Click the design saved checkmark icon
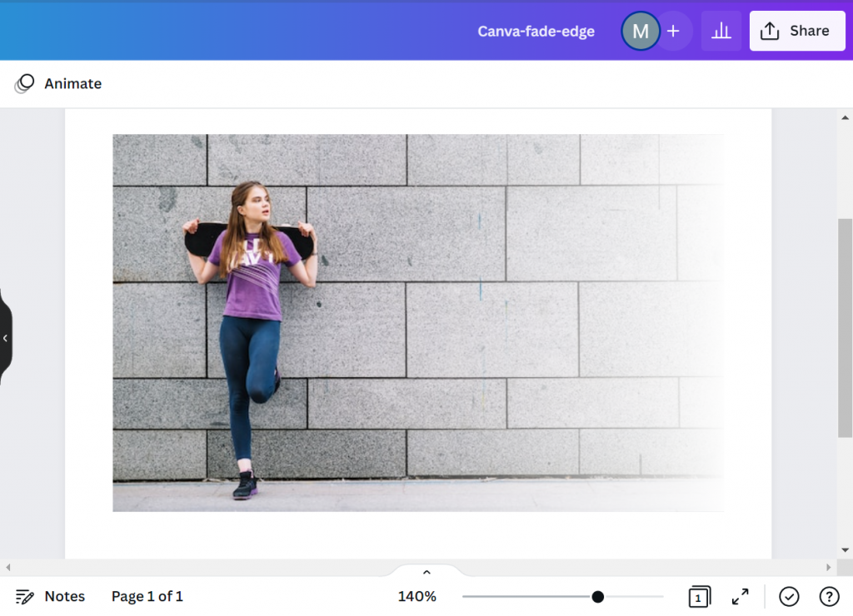The width and height of the screenshot is (853, 616). [790, 596]
